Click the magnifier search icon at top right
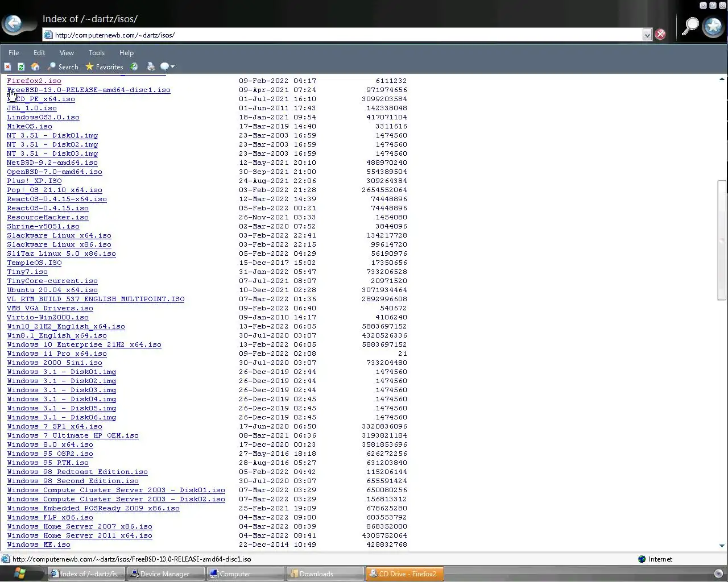Viewport: 728px width, 582px height. tap(690, 26)
